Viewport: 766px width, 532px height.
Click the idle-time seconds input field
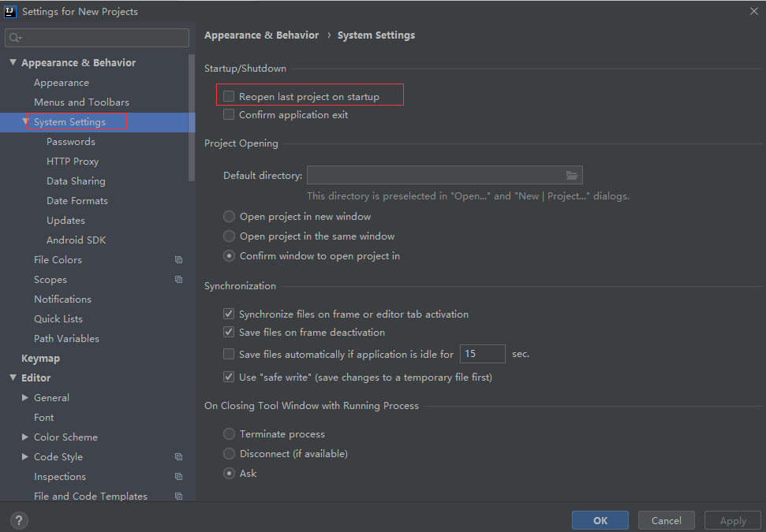click(x=482, y=353)
